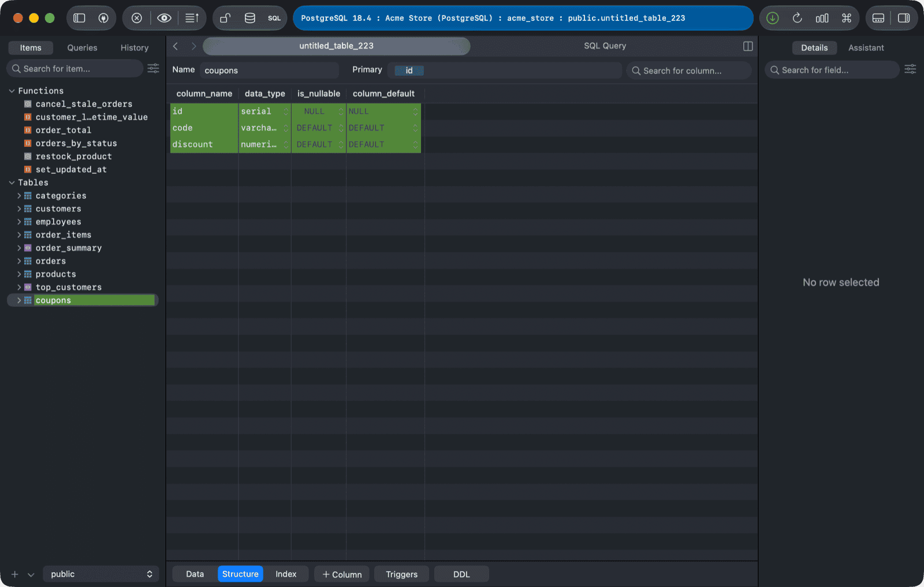
Task: Expand the orders table node
Action: pyautogui.click(x=19, y=261)
